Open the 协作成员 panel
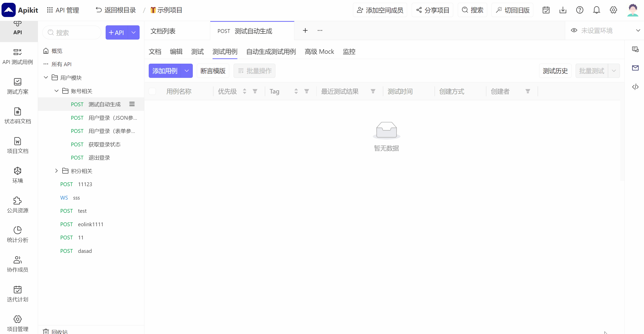Image resolution: width=644 pixels, height=334 pixels. pyautogui.click(x=17, y=264)
